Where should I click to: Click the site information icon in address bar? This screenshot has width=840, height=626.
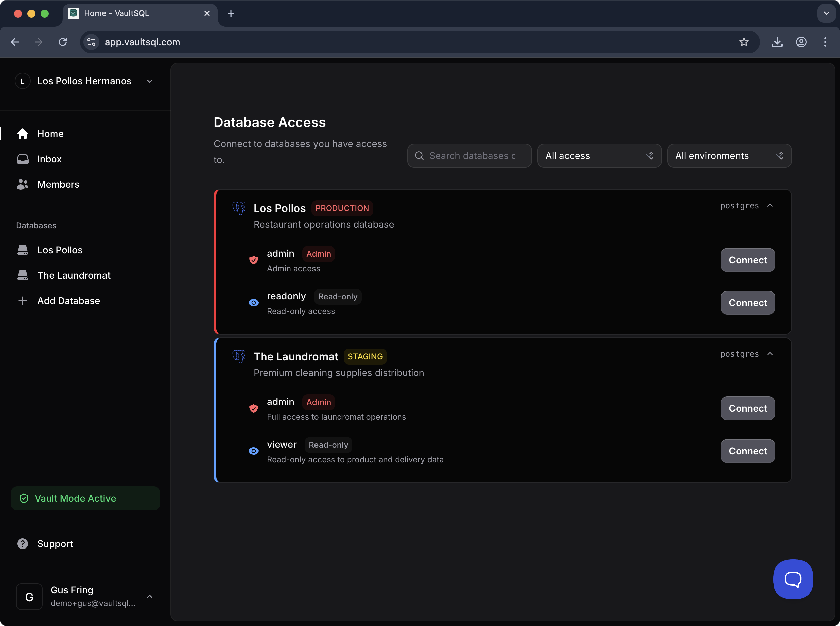(92, 42)
